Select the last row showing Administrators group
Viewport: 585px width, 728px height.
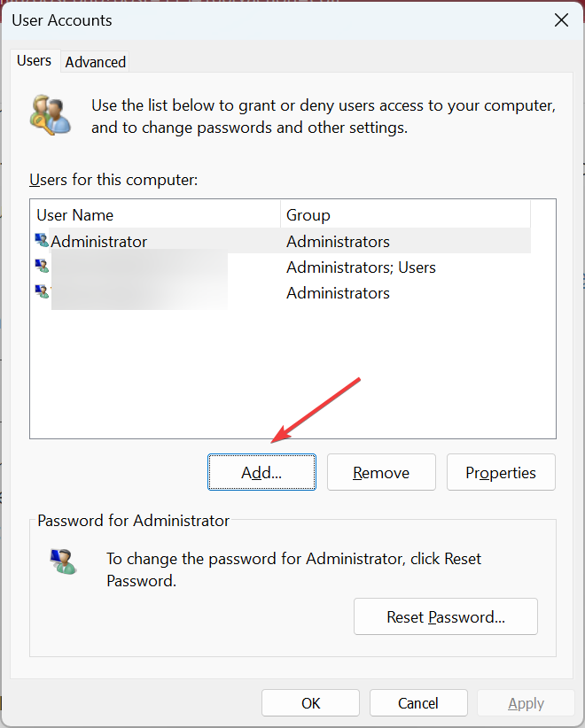[x=281, y=293]
